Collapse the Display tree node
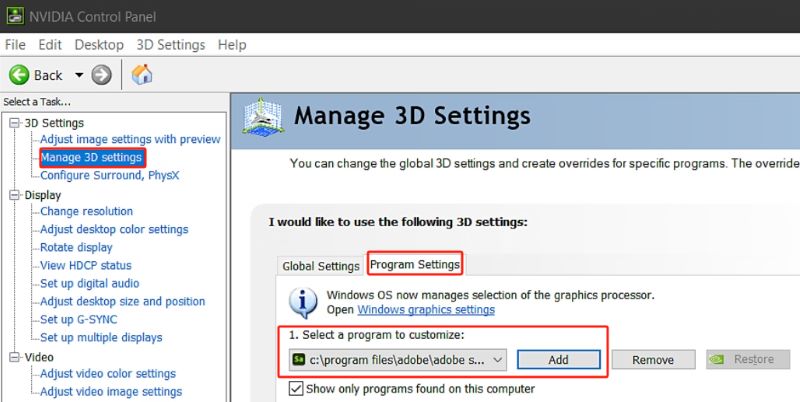Image resolution: width=800 pixels, height=402 pixels. pos(15,195)
